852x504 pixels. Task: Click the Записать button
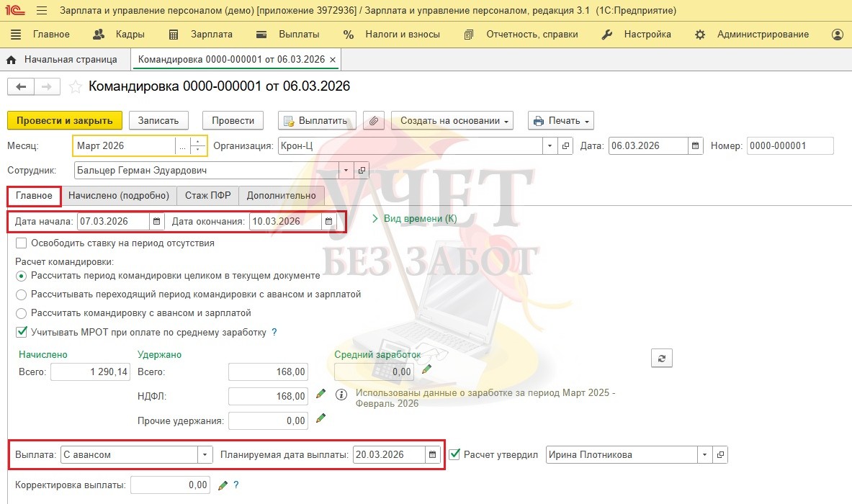coord(158,121)
